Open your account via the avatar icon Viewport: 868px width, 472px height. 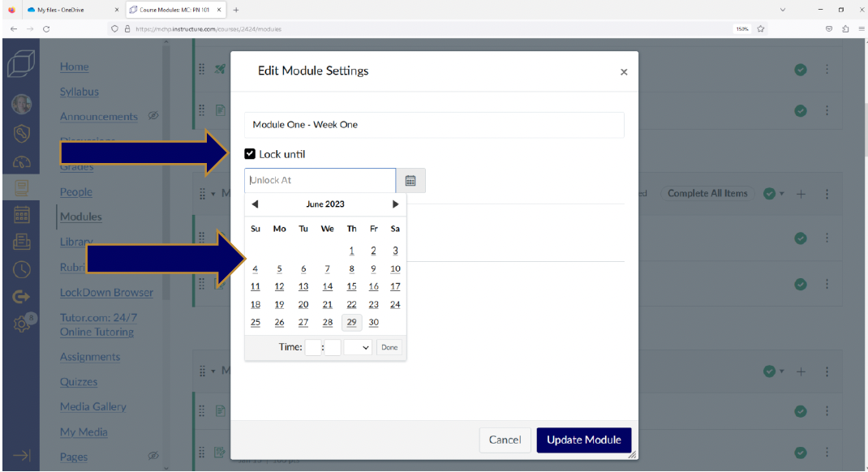pyautogui.click(x=22, y=104)
